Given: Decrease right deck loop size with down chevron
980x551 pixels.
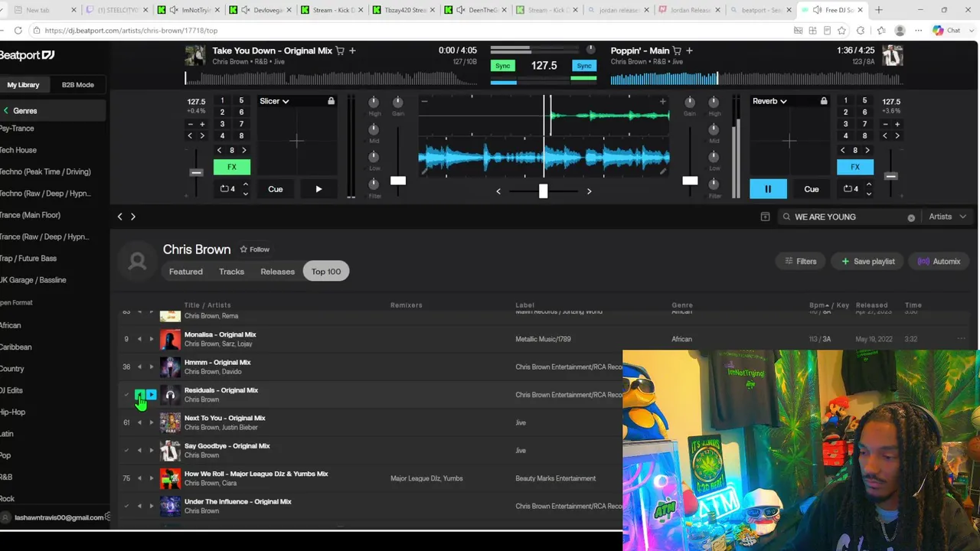Looking at the screenshot, I should [868, 193].
